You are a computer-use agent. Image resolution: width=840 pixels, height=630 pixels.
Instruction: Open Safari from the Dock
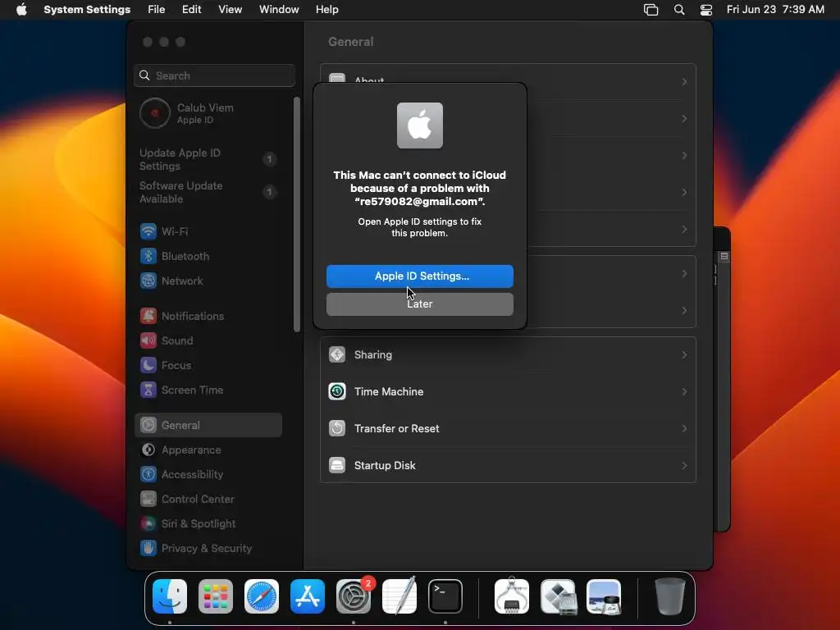(x=262, y=596)
